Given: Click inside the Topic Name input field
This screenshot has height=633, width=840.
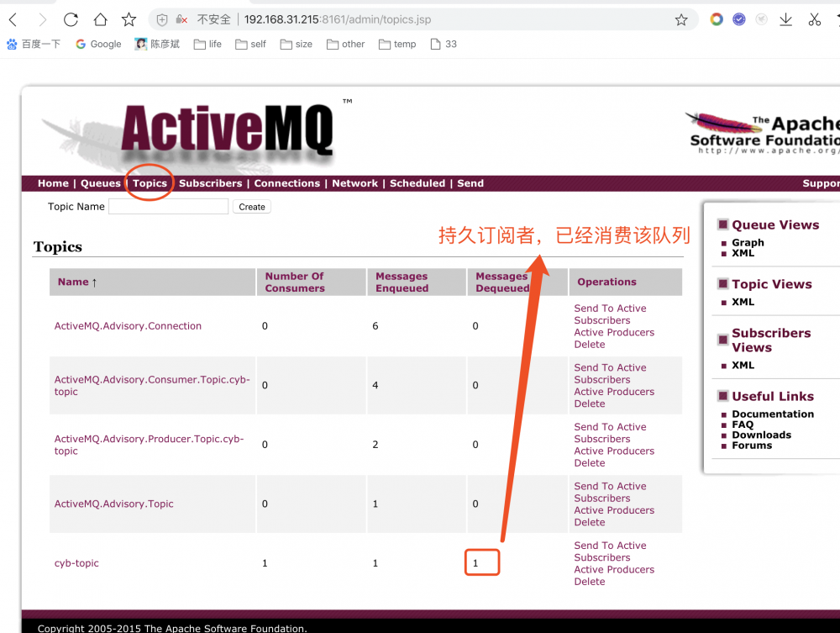Looking at the screenshot, I should click(x=168, y=206).
